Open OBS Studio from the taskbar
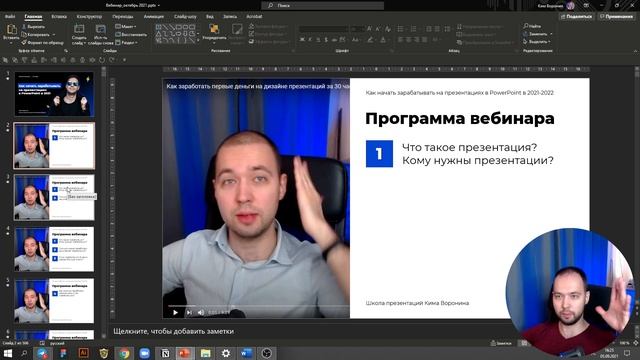The height and width of the screenshot is (360, 640). (267, 353)
